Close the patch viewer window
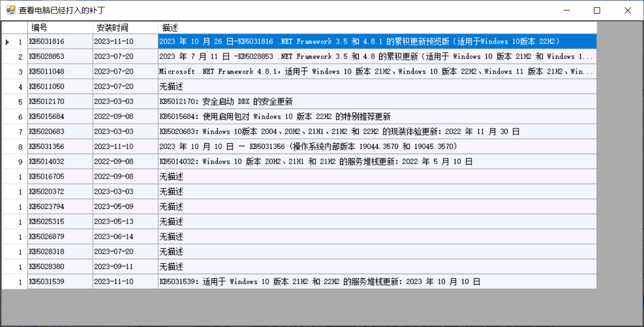The width and height of the screenshot is (644, 327). coord(628,10)
